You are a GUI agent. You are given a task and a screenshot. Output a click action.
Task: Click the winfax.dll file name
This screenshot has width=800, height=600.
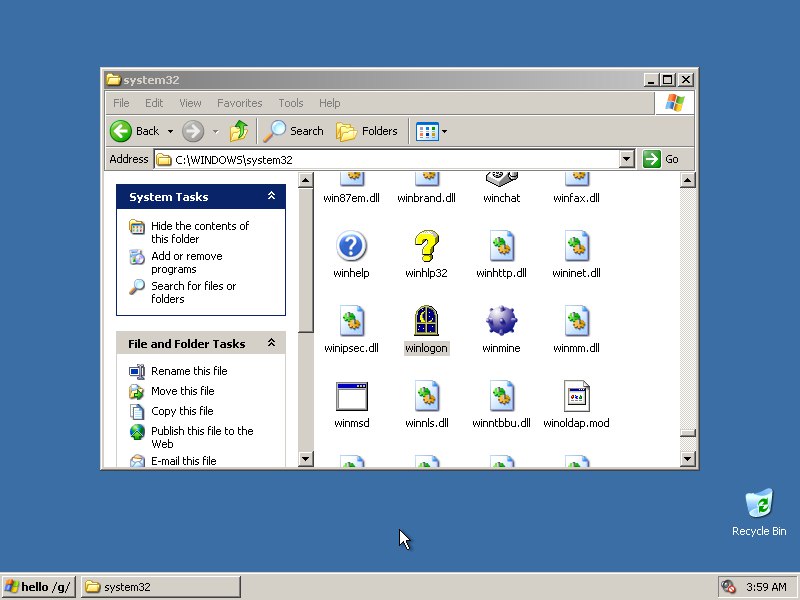pos(576,198)
